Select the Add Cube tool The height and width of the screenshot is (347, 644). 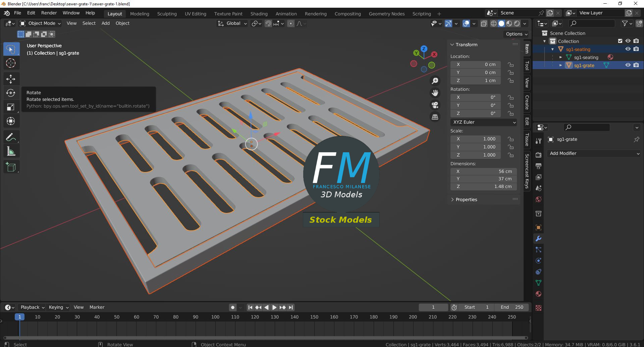pos(11,167)
